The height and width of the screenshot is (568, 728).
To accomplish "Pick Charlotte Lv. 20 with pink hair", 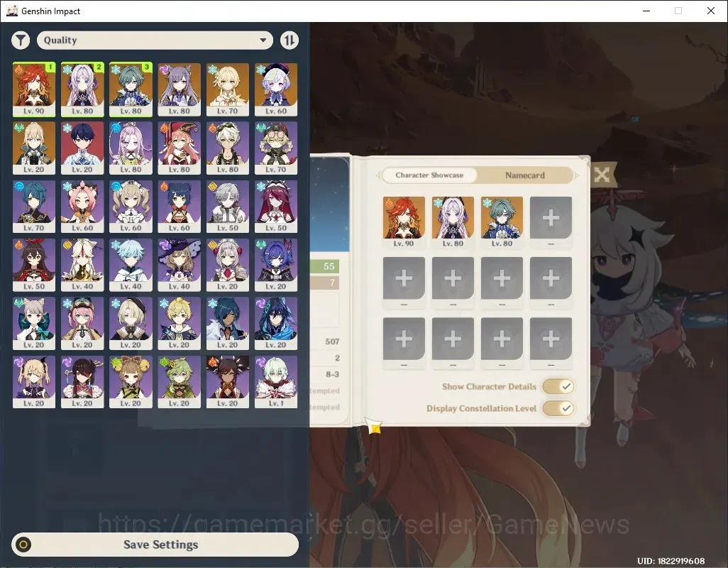I will click(82, 323).
